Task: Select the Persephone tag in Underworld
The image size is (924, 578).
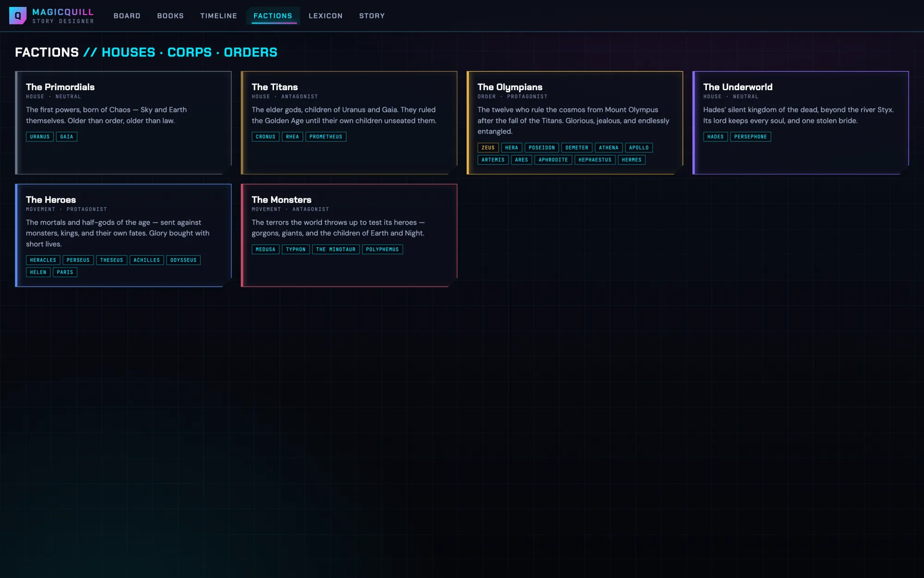Action: (x=750, y=137)
